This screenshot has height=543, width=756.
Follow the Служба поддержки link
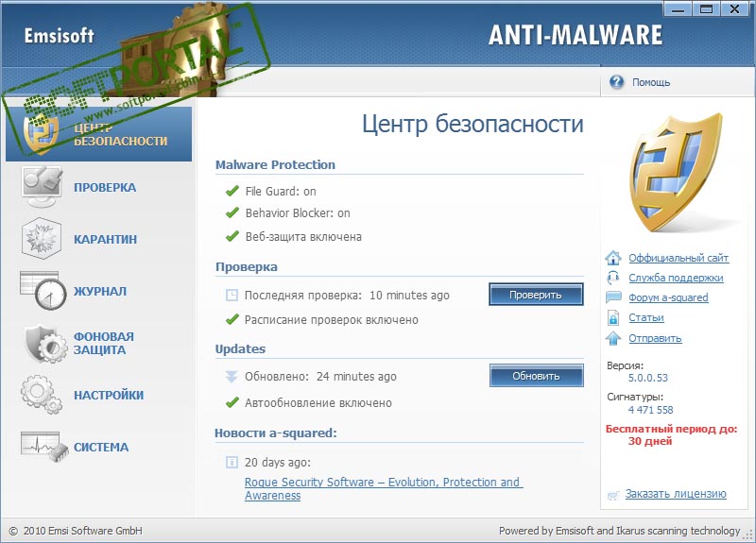[x=676, y=278]
